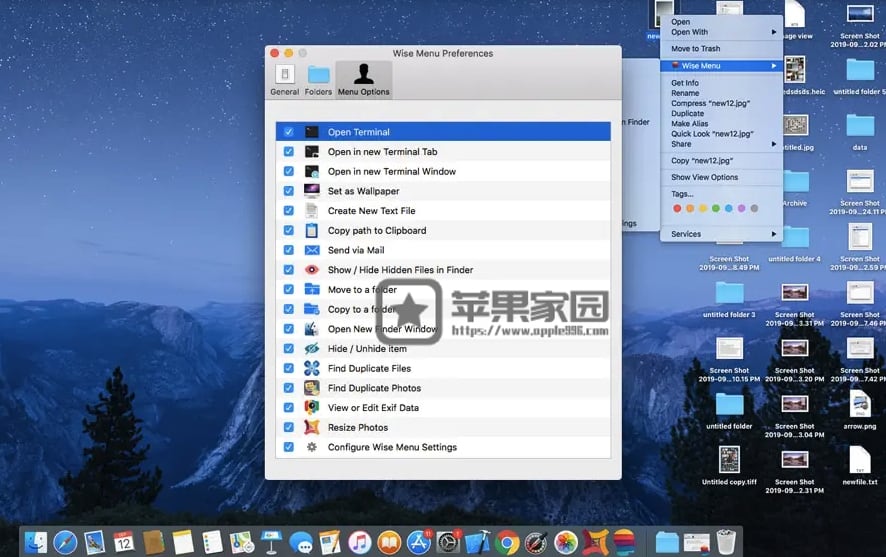Screen dimensions: 886x557
Task: Select the Menu Options tab
Action: 363,80
